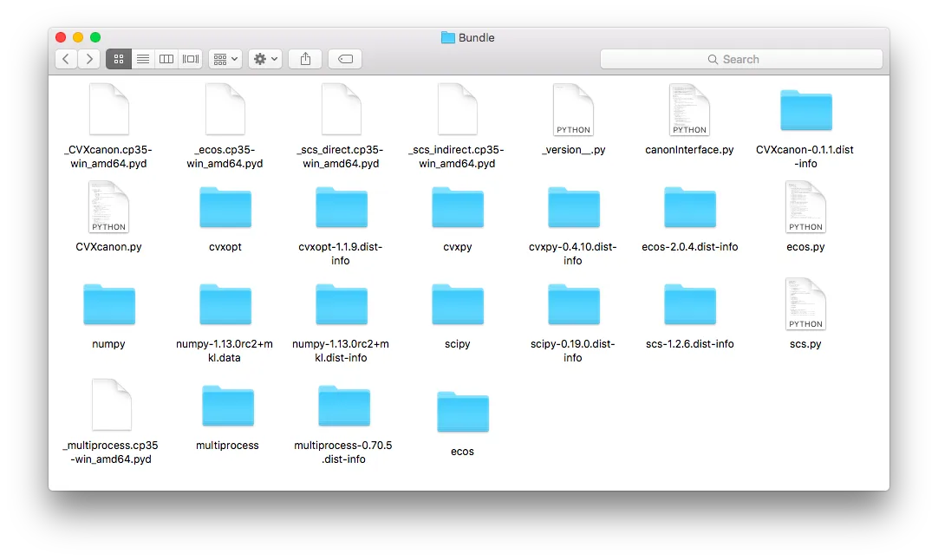Click the Bundle folder proxy icon in title
The height and width of the screenshot is (560, 938).
pyautogui.click(x=448, y=37)
